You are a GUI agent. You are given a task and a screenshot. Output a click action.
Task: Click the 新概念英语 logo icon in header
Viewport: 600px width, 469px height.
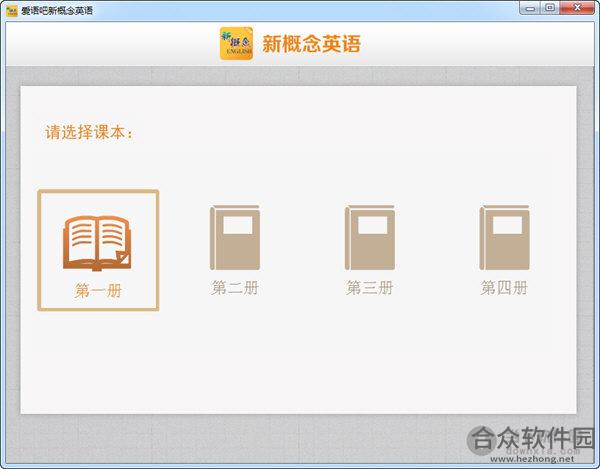point(236,43)
